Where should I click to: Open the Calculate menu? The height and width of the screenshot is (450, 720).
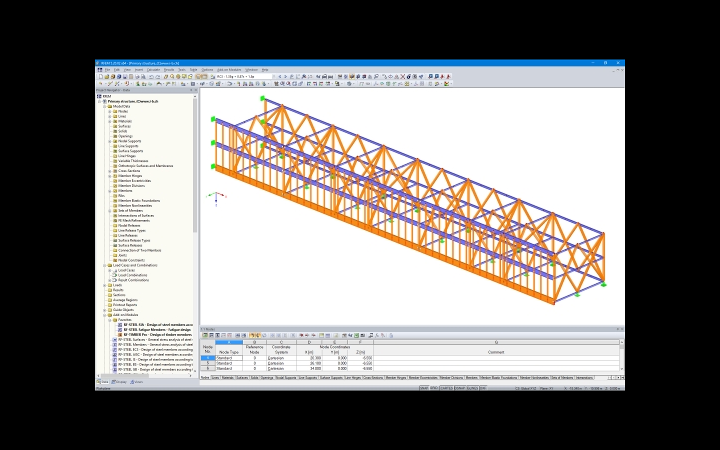coord(153,70)
